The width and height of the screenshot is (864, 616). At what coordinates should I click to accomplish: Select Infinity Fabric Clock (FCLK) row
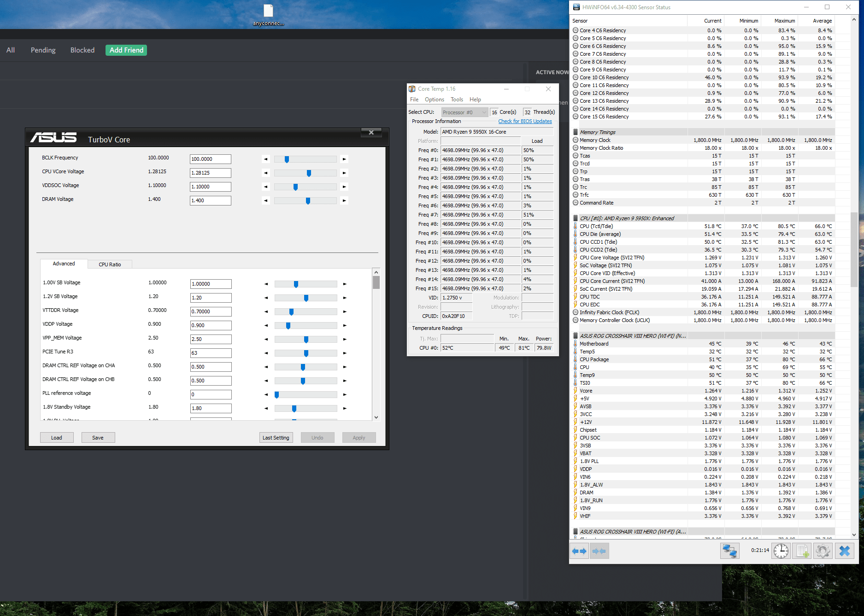703,312
